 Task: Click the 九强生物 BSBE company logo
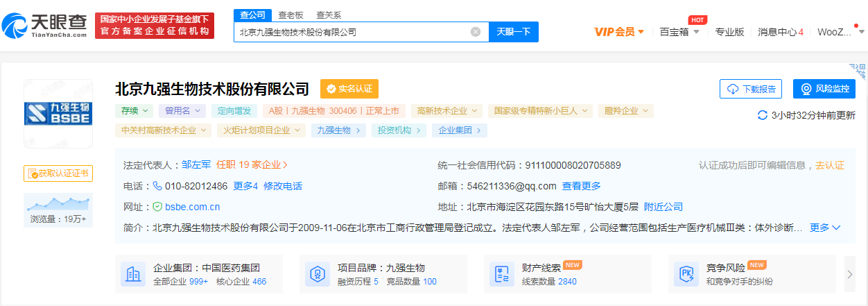pos(58,113)
